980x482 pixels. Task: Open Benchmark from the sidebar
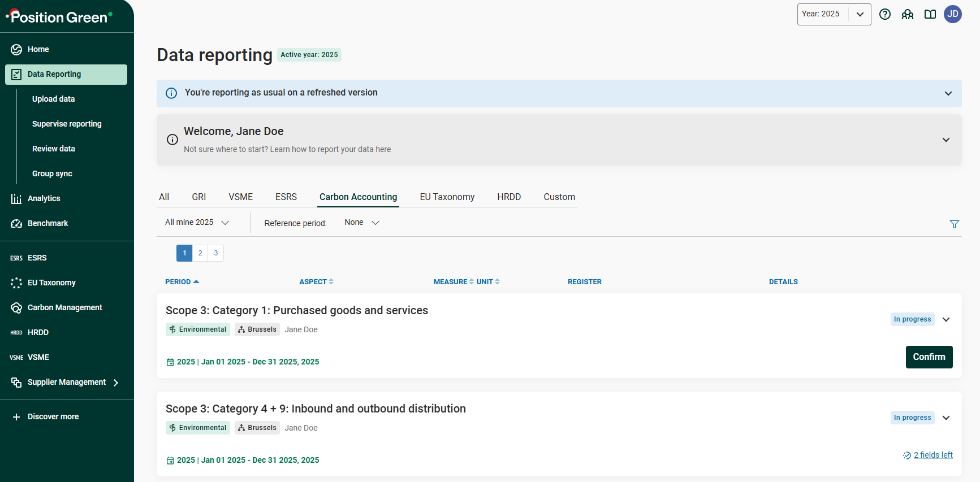point(48,223)
